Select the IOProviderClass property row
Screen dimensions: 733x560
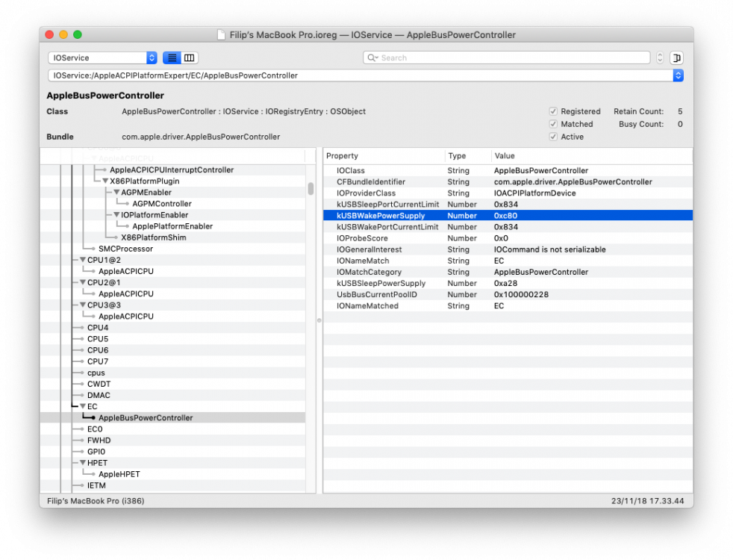[x=508, y=193]
